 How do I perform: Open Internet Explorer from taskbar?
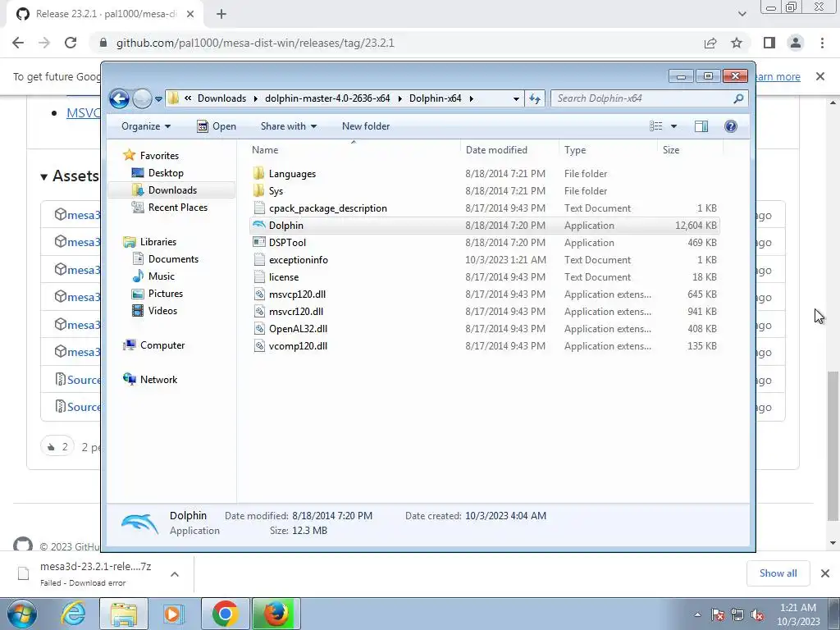click(x=73, y=614)
